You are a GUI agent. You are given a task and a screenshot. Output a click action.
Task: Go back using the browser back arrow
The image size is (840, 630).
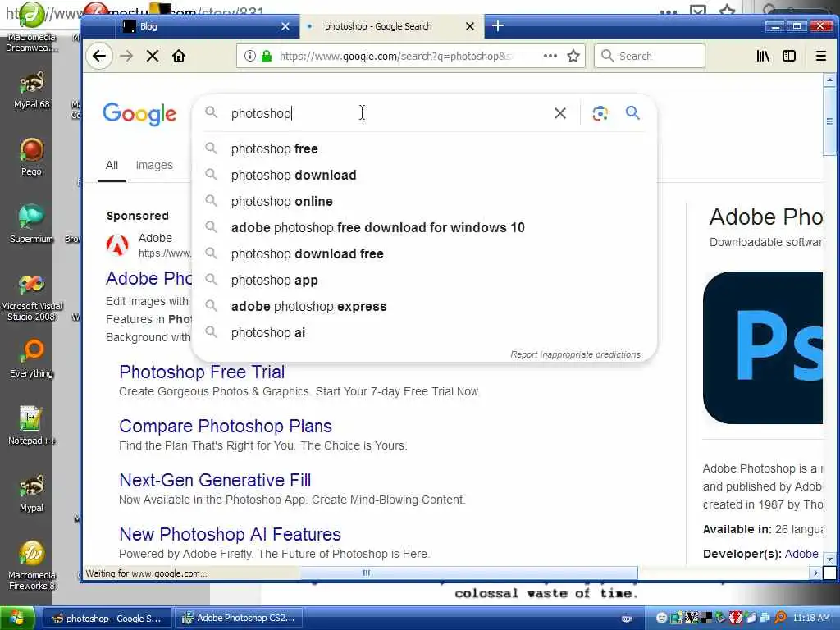99,57
